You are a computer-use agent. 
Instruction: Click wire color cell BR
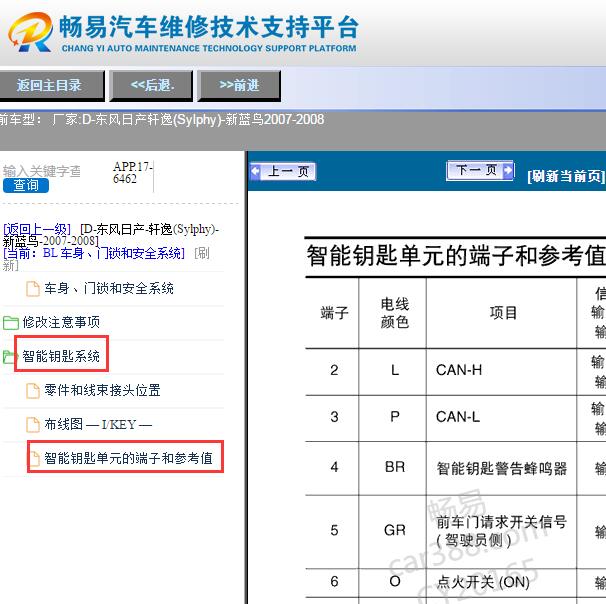pyautogui.click(x=395, y=467)
